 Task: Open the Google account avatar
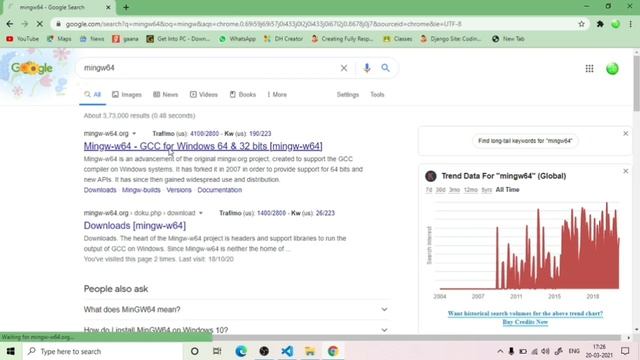click(x=612, y=69)
